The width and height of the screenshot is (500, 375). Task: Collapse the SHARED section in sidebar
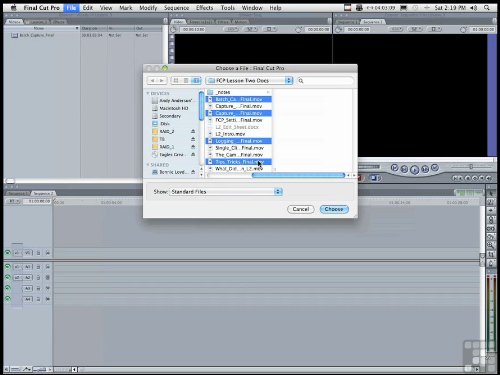[x=148, y=165]
